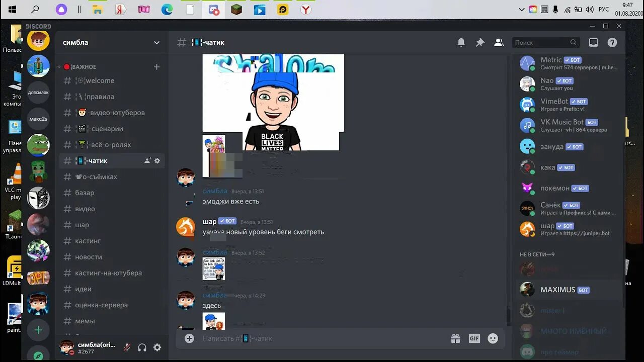Click the plus attach file button
This screenshot has height=362, width=644.
[x=189, y=339]
